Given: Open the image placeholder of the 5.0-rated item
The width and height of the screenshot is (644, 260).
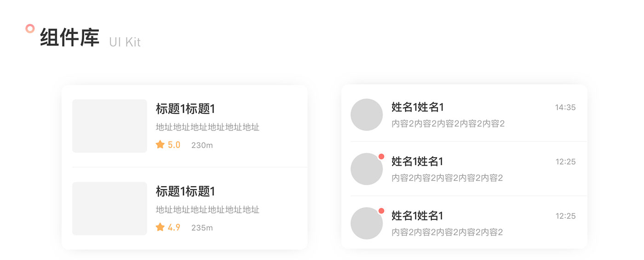Looking at the screenshot, I should pyautogui.click(x=109, y=126).
